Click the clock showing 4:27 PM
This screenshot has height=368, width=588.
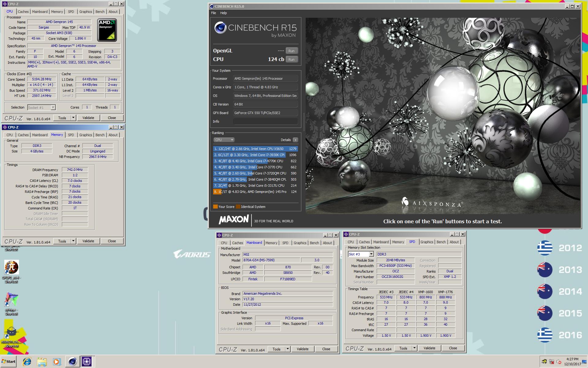(x=572, y=359)
